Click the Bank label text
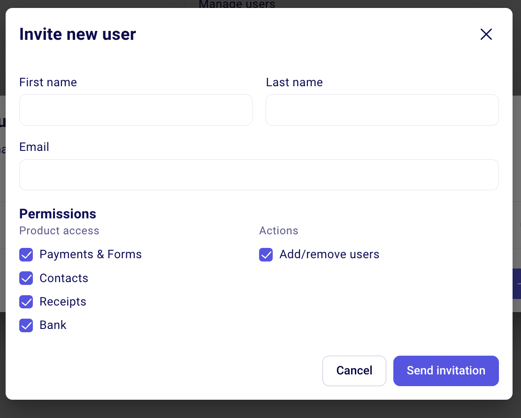 (x=53, y=325)
